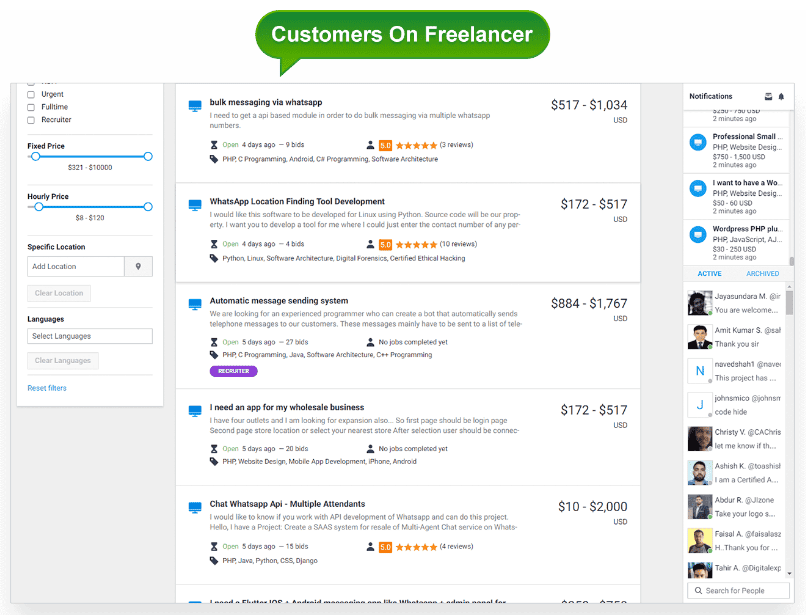Toggle the Recruiter checkbox
This screenshot has height=615, width=806.
pos(31,120)
